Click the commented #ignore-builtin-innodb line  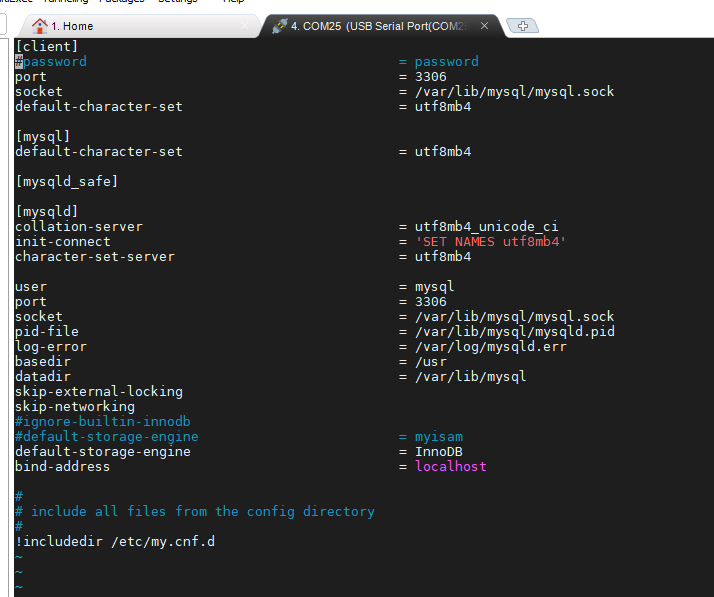[x=103, y=421]
